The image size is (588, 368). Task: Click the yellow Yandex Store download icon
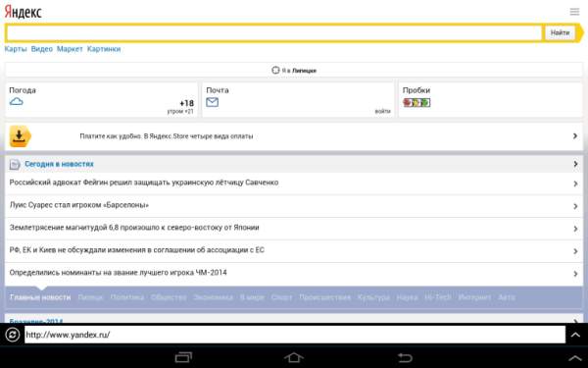(21, 136)
